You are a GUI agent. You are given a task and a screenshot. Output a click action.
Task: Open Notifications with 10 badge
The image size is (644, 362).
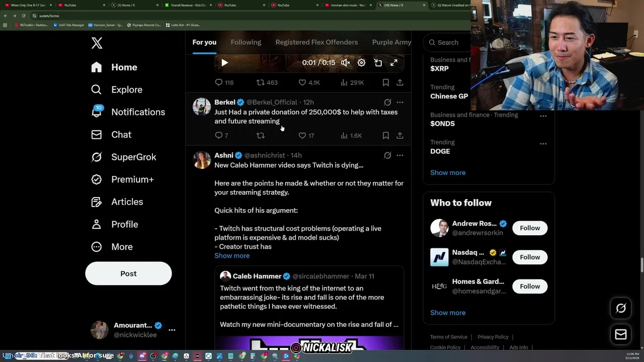point(128,112)
